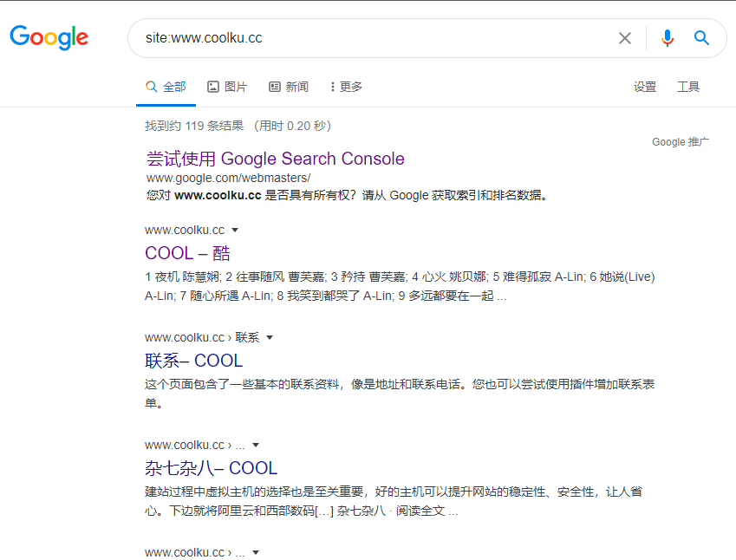The height and width of the screenshot is (560, 736).
Task: Expand dropdown arrow on bottom coolku.cc result
Action: pyautogui.click(x=256, y=552)
